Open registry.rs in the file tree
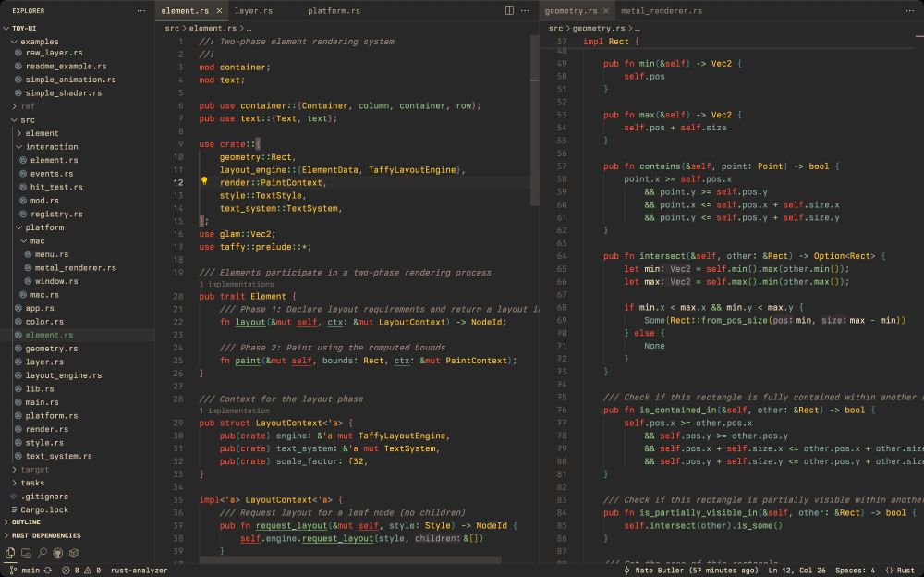The height and width of the screenshot is (577, 924). click(x=56, y=215)
